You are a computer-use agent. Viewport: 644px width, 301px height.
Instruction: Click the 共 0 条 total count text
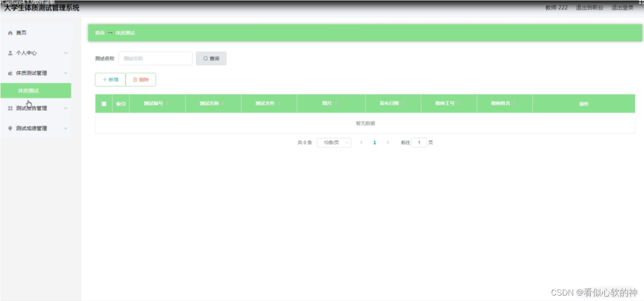[x=305, y=142]
